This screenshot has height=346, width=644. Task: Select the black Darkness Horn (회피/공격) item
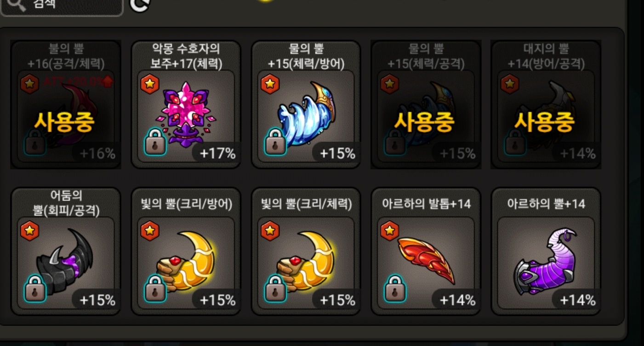click(x=66, y=252)
